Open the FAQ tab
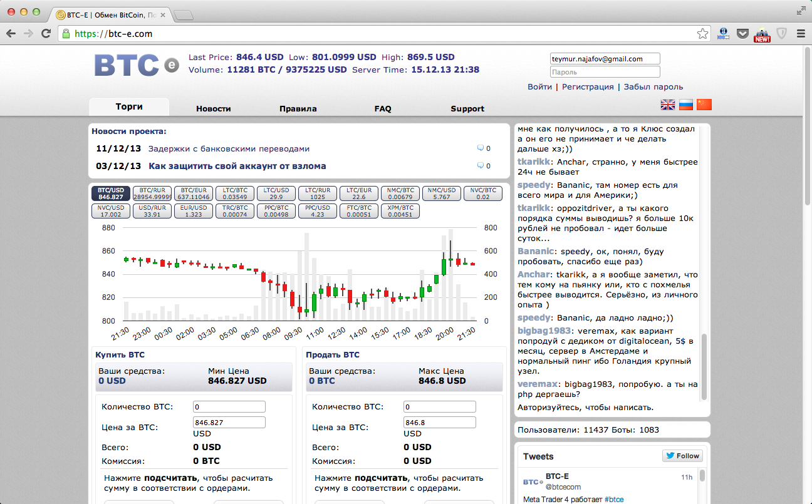 383,108
